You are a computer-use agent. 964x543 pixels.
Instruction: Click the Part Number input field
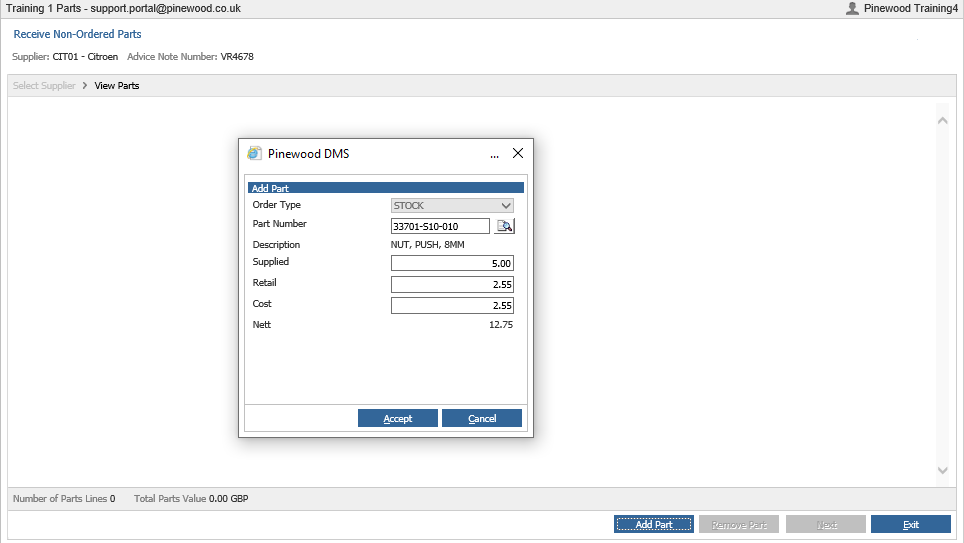[x=440, y=226]
